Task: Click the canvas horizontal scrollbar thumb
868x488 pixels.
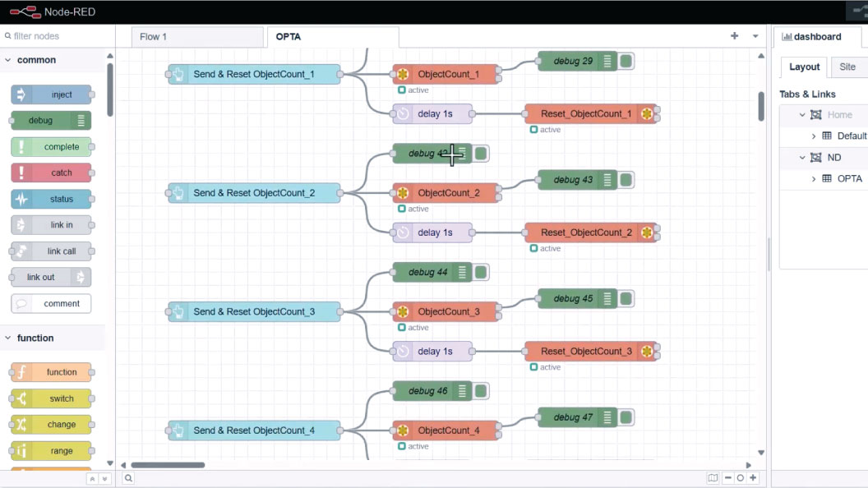Action: coord(168,465)
